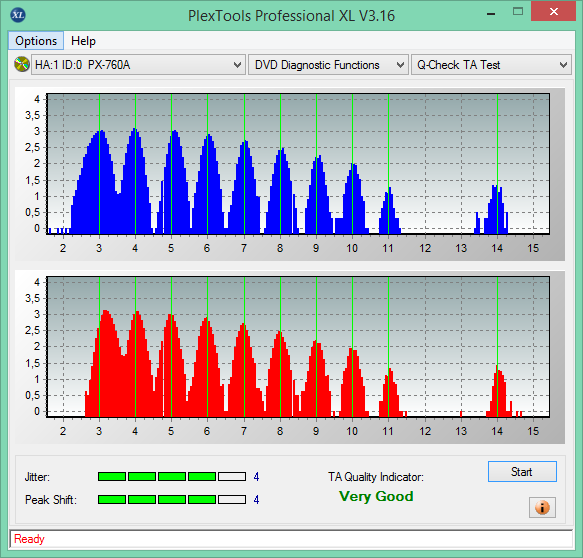Click the Very Good quality indicator text

click(x=376, y=496)
